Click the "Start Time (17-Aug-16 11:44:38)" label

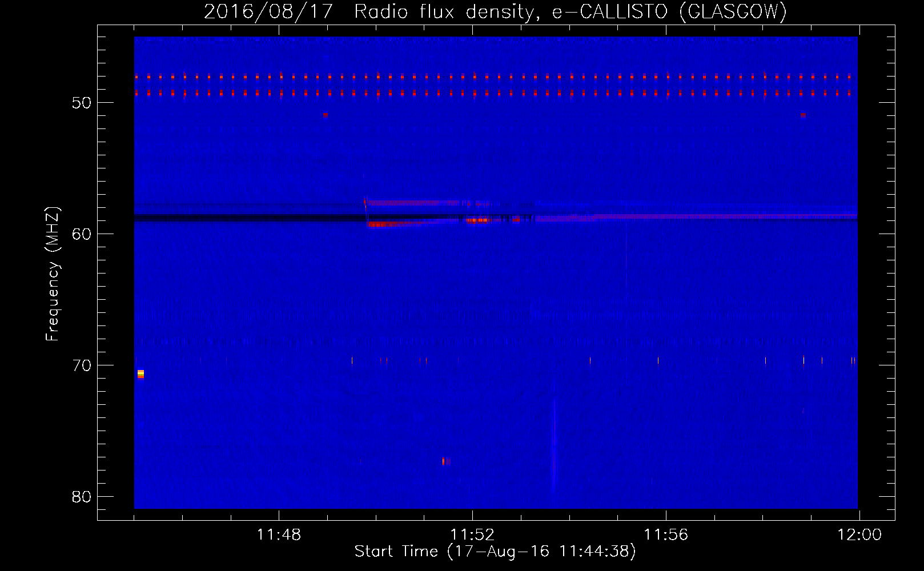pos(495,552)
